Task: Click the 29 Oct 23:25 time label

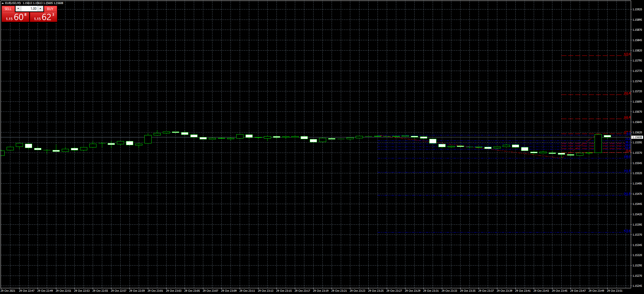Action: (x=376, y=291)
